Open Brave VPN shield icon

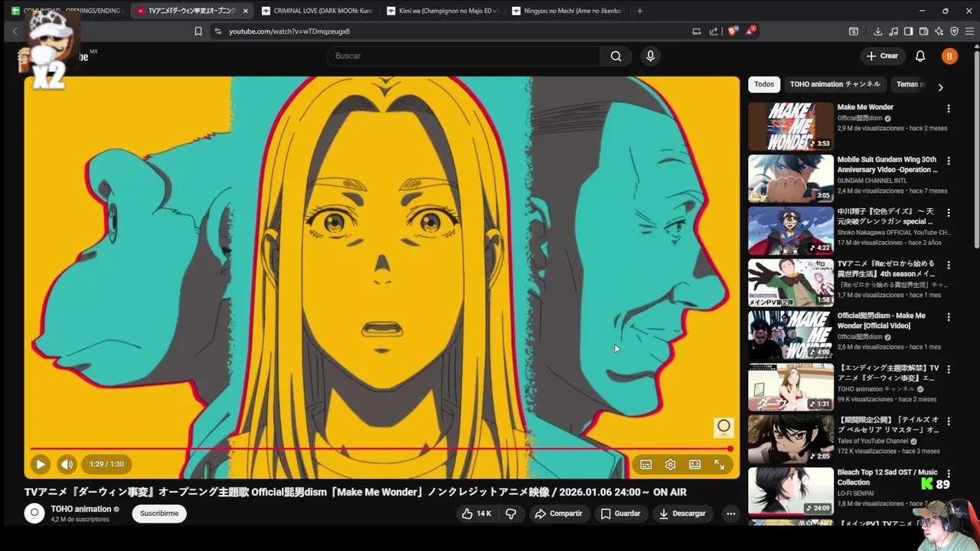(954, 31)
